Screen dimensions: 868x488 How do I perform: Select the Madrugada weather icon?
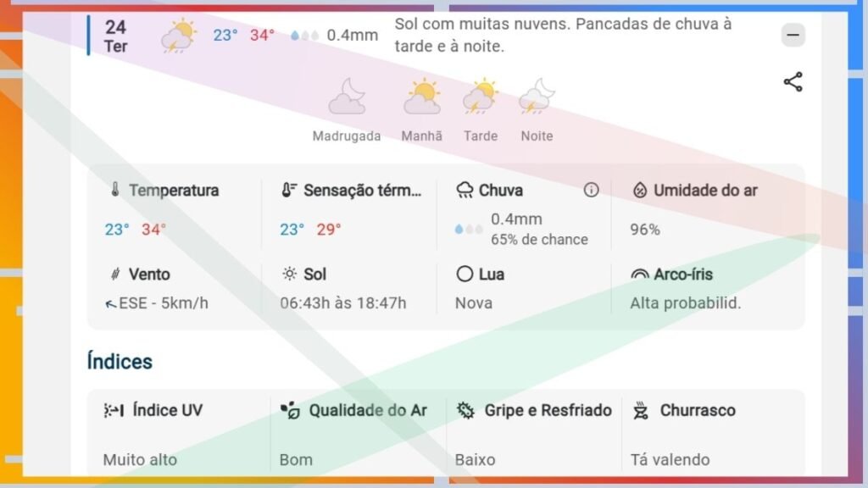click(x=347, y=97)
